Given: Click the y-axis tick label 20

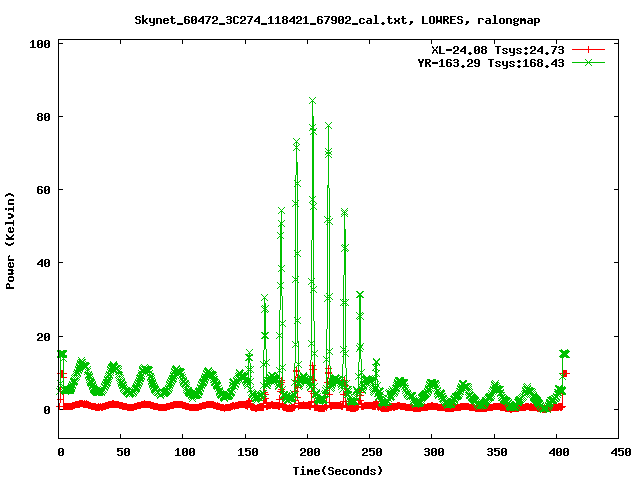Looking at the screenshot, I should (43, 337).
